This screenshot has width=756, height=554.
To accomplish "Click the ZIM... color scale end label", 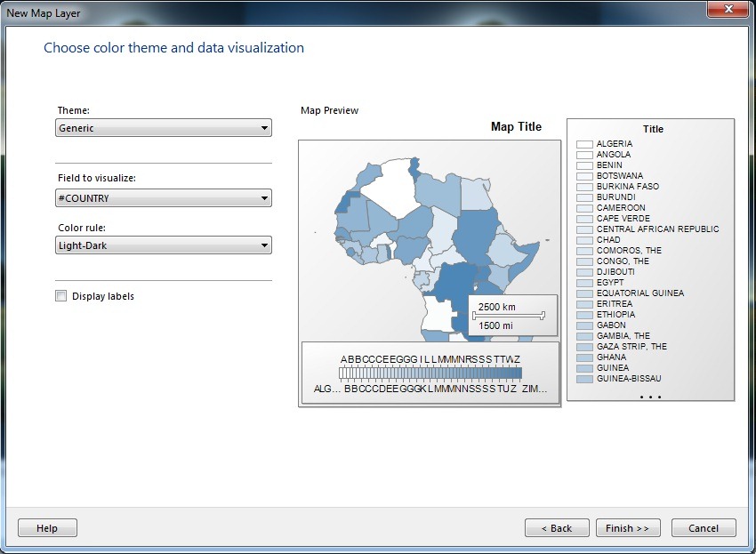I will (x=535, y=389).
